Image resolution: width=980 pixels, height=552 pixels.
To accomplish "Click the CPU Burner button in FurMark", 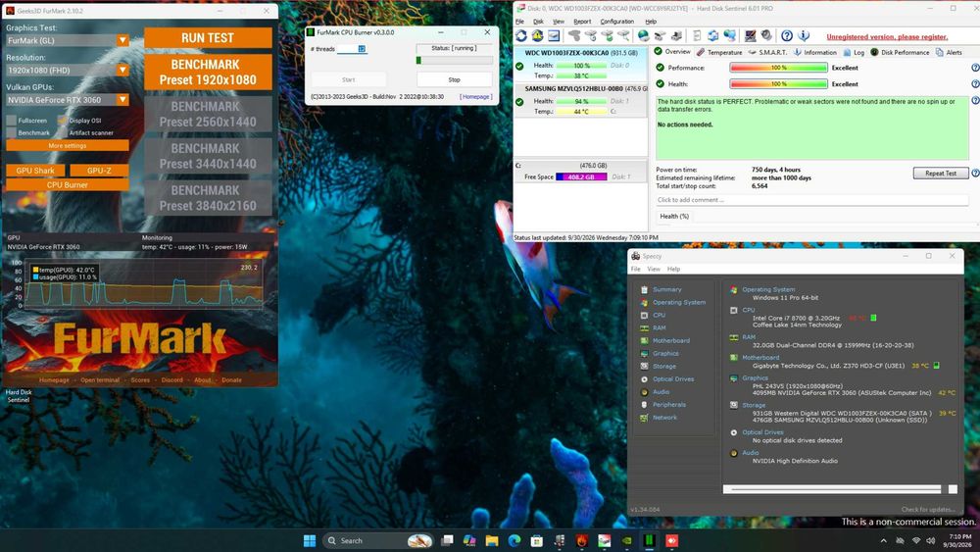I will pos(68,185).
